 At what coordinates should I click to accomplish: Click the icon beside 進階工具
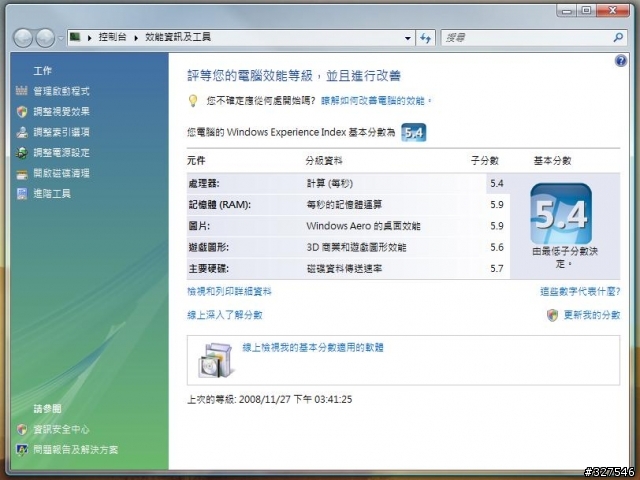click(x=22, y=194)
